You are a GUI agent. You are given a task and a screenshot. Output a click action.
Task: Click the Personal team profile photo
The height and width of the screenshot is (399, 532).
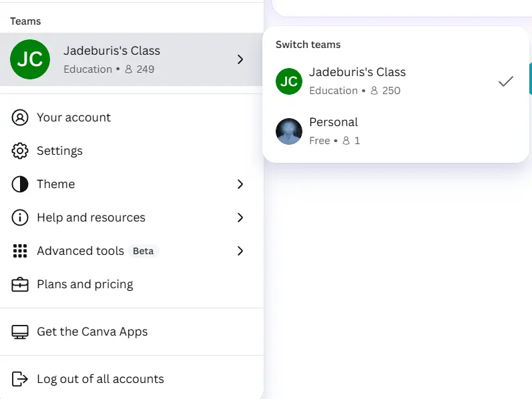coord(289,131)
